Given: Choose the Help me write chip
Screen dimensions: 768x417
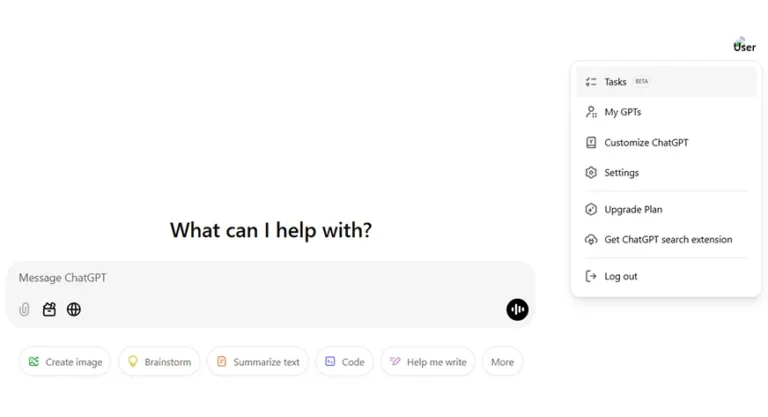Looking at the screenshot, I should (x=427, y=362).
